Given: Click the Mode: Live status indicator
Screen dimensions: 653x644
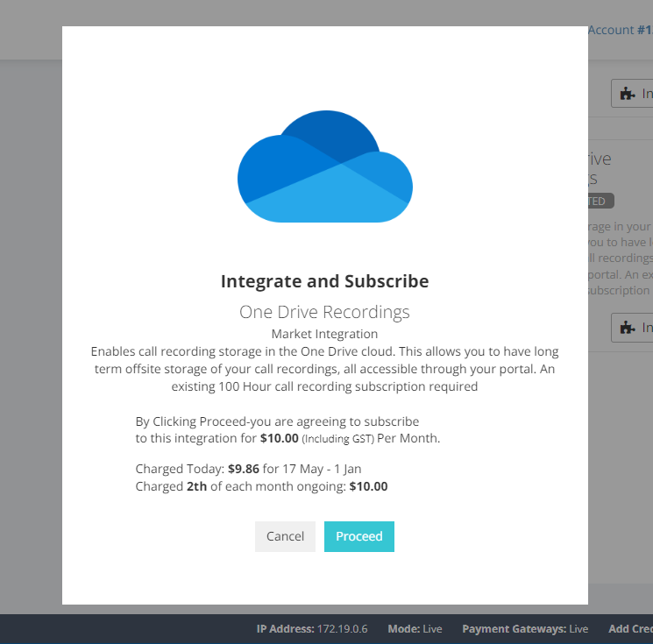Looking at the screenshot, I should (415, 629).
